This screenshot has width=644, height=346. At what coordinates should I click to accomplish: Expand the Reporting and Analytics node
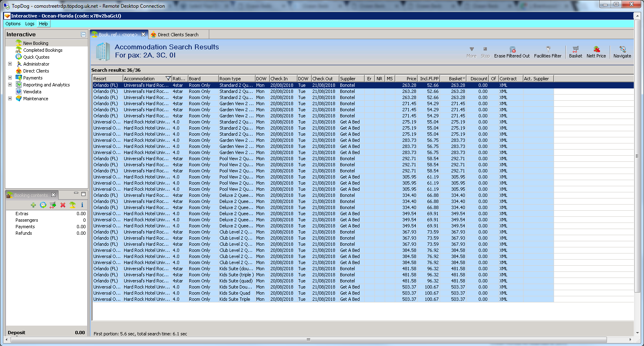pos(10,85)
